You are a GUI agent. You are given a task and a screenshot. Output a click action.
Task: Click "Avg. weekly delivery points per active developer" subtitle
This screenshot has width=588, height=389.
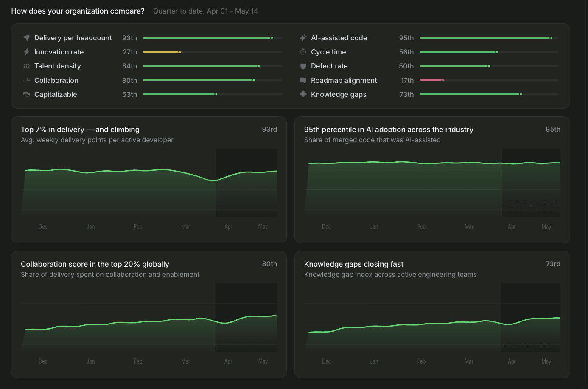97,140
